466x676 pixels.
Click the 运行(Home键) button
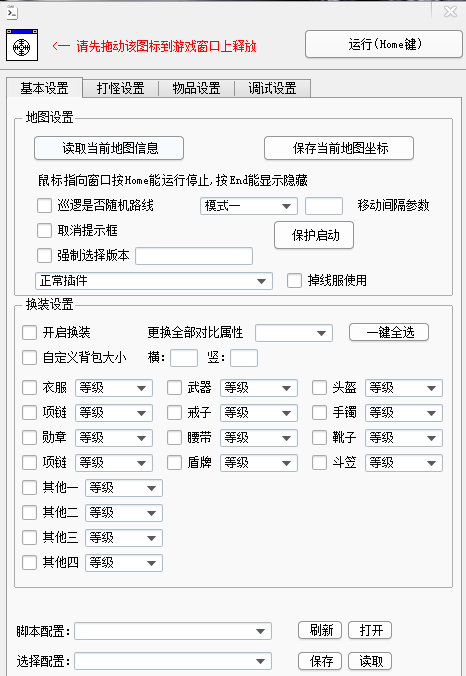click(x=384, y=44)
